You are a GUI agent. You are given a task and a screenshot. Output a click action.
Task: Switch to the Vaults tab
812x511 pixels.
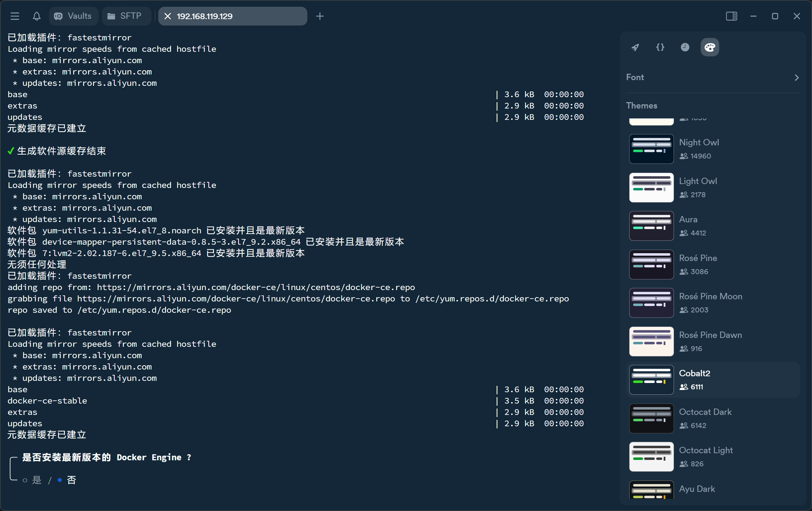point(73,16)
